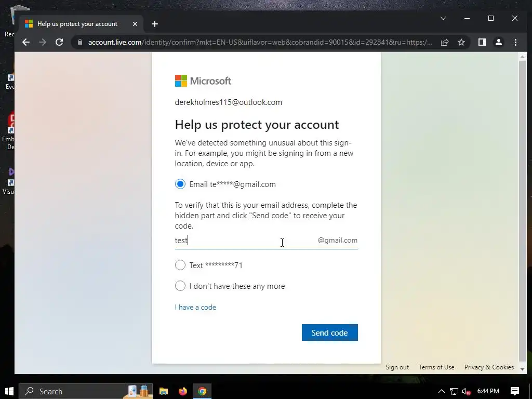
Task: Open the Windows Start menu
Action: point(9,391)
